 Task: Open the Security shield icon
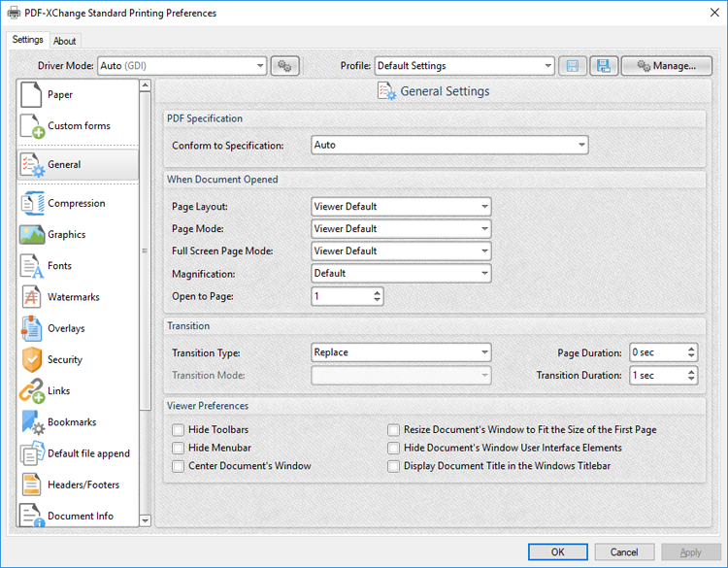coord(32,359)
